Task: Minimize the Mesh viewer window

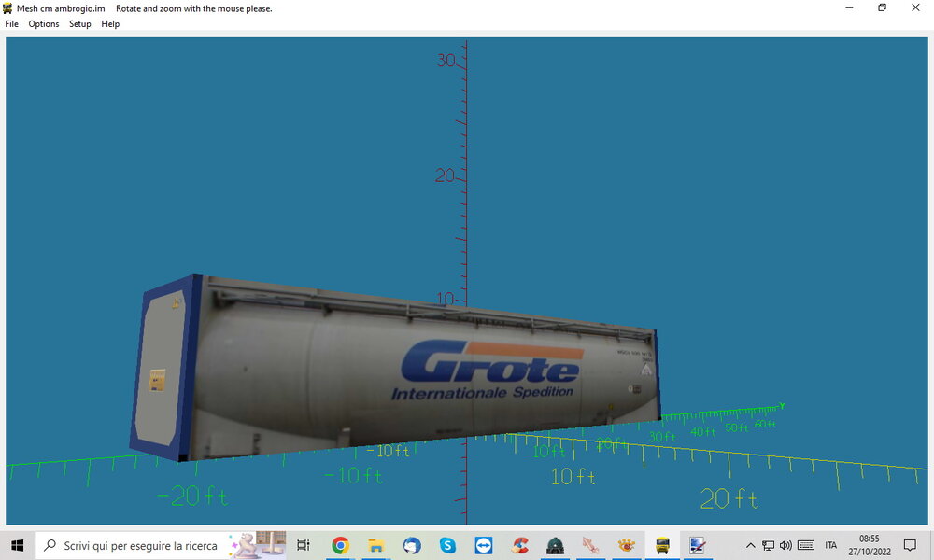Action: click(x=849, y=7)
